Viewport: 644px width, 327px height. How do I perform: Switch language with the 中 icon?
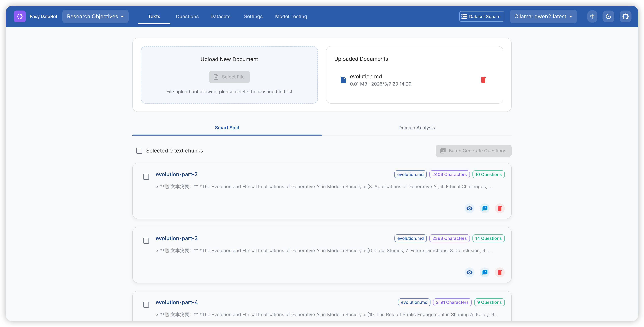click(x=592, y=16)
